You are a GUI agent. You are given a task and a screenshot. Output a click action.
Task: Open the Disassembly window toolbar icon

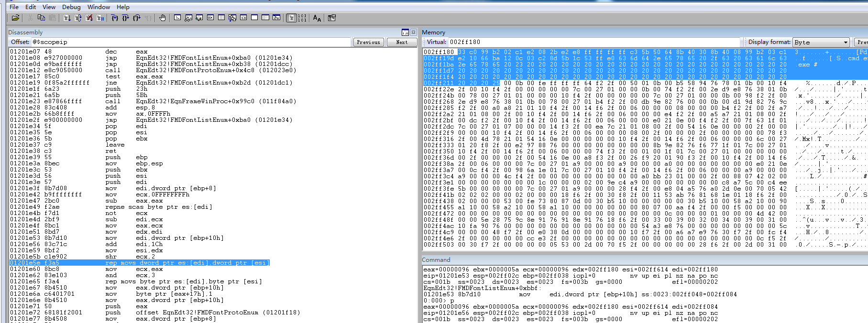243,18
